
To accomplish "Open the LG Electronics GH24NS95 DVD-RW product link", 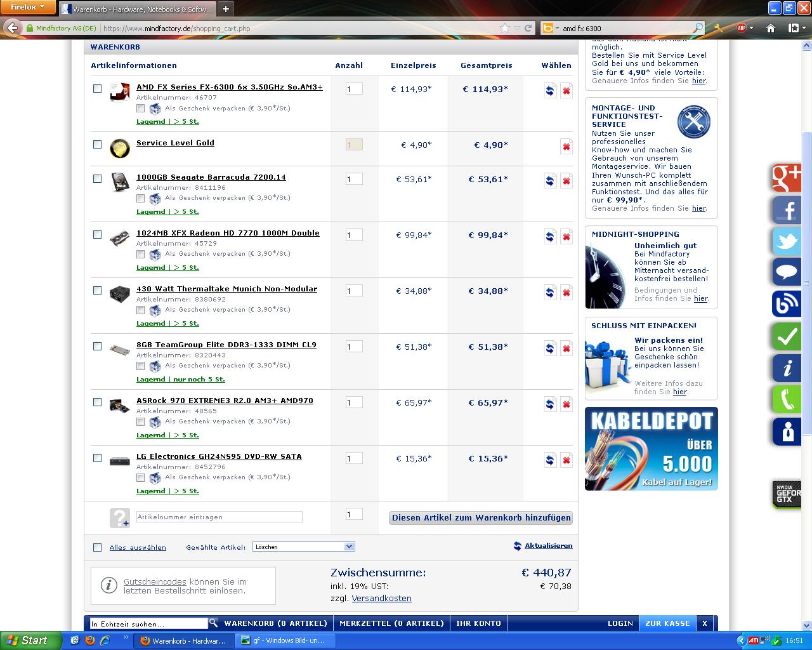I will pos(219,456).
